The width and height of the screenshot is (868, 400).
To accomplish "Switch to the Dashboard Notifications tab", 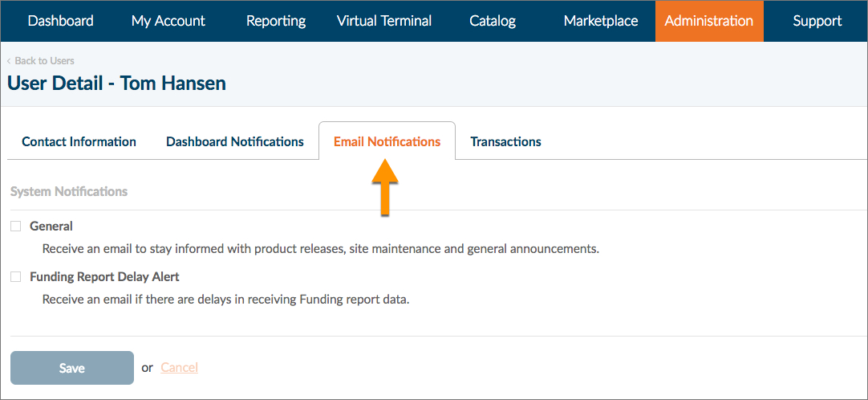I will click(235, 141).
